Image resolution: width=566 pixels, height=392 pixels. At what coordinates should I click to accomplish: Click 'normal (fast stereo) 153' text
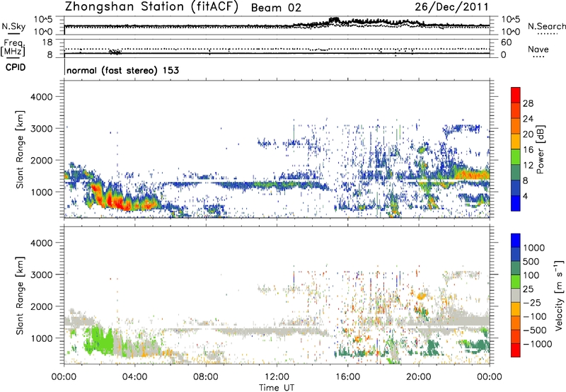(122, 70)
